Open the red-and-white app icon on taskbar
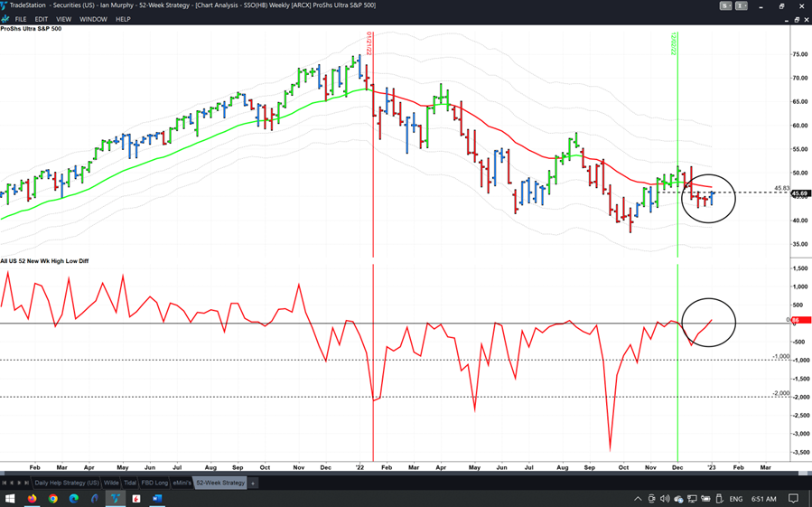This screenshot has height=507, width=812. [136, 499]
